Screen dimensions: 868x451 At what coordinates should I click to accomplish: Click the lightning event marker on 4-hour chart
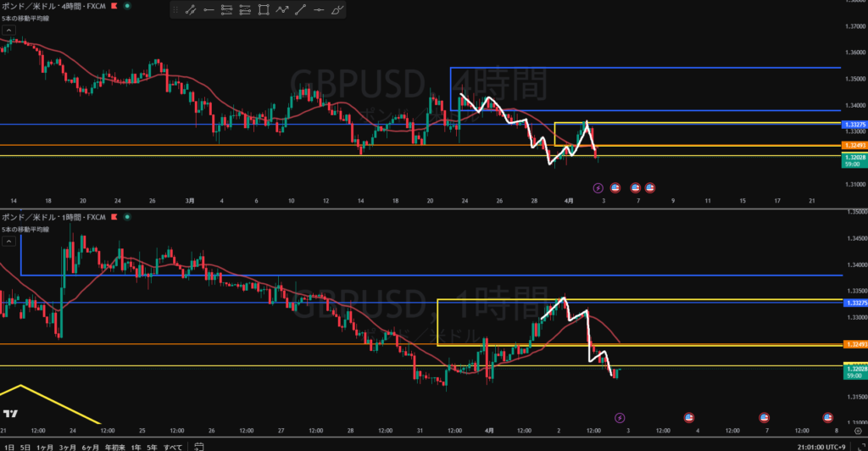597,187
